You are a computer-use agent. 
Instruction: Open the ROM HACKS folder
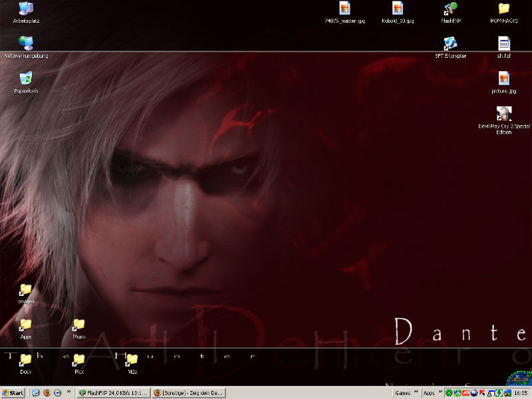coord(504,12)
